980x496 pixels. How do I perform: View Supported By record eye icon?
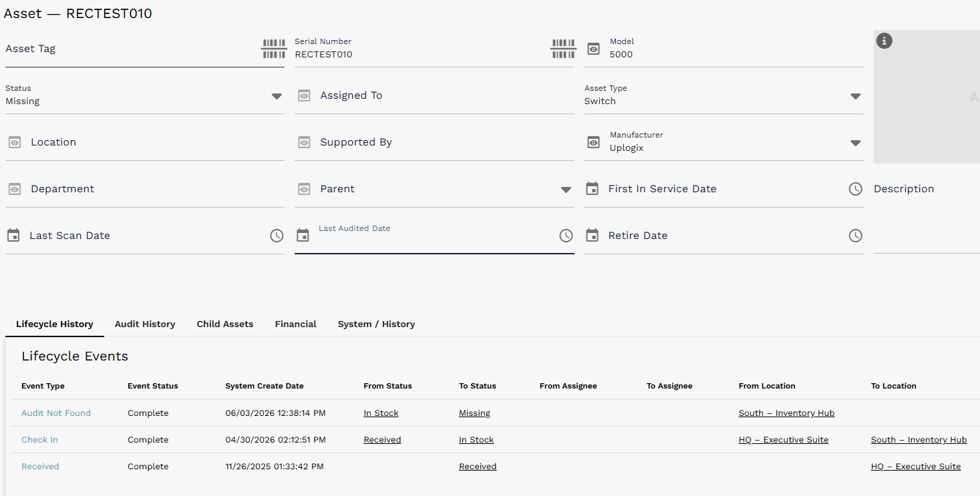tap(304, 142)
